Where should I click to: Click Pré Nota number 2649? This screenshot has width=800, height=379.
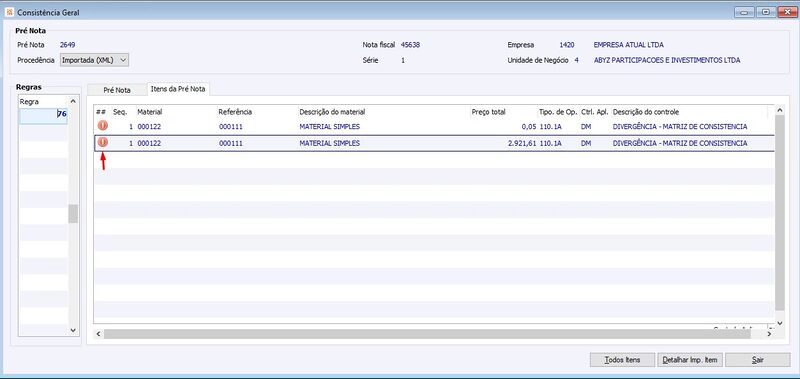click(67, 45)
